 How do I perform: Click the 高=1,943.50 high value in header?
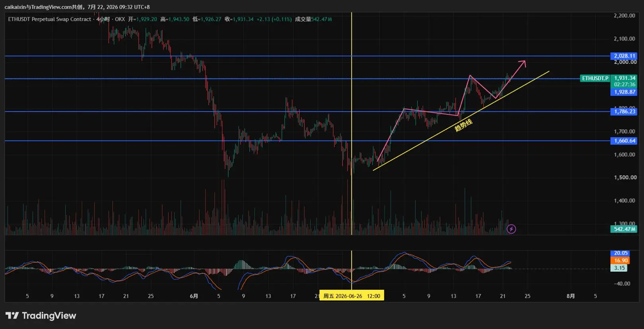[175, 19]
